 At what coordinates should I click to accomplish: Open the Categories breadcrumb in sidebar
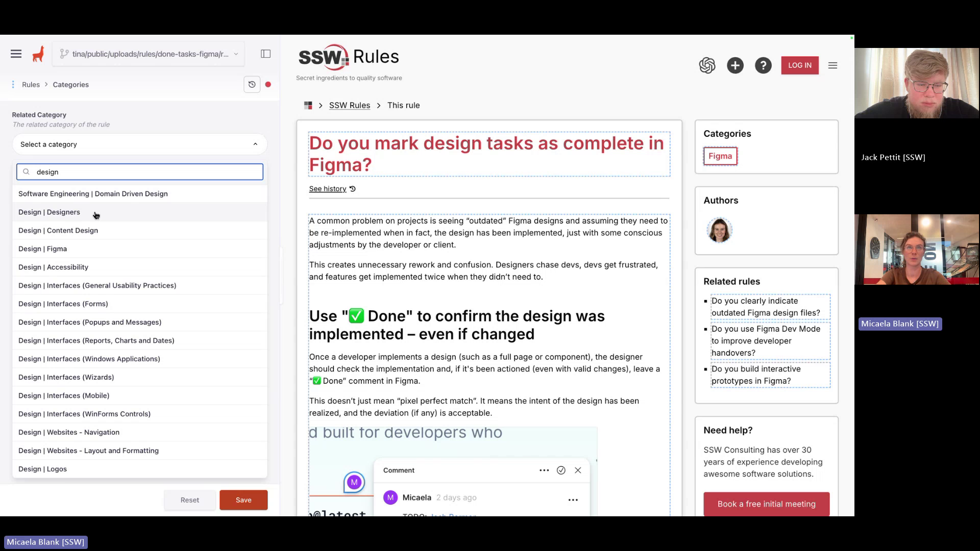71,85
